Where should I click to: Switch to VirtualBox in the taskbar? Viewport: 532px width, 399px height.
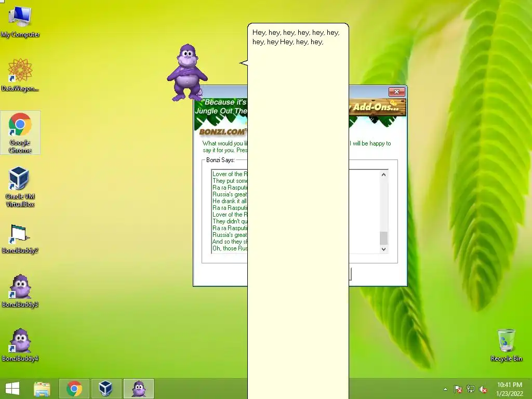tap(105, 389)
